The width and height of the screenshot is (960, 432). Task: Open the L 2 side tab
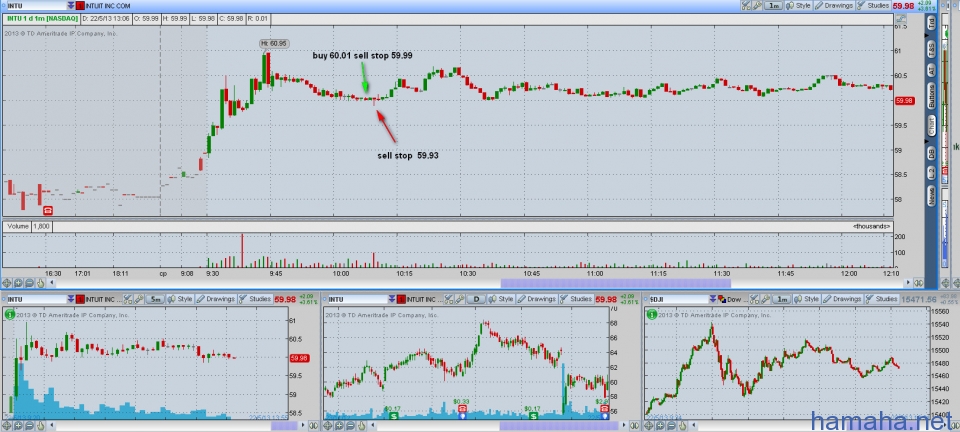point(931,174)
